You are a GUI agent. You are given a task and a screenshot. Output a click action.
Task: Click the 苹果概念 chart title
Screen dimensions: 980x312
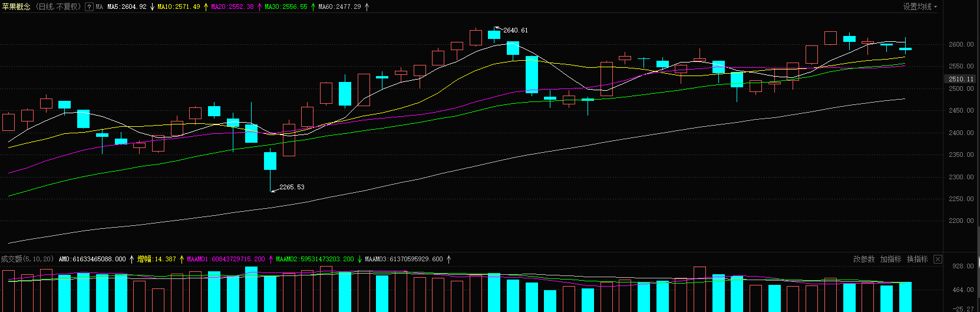pyautogui.click(x=17, y=7)
